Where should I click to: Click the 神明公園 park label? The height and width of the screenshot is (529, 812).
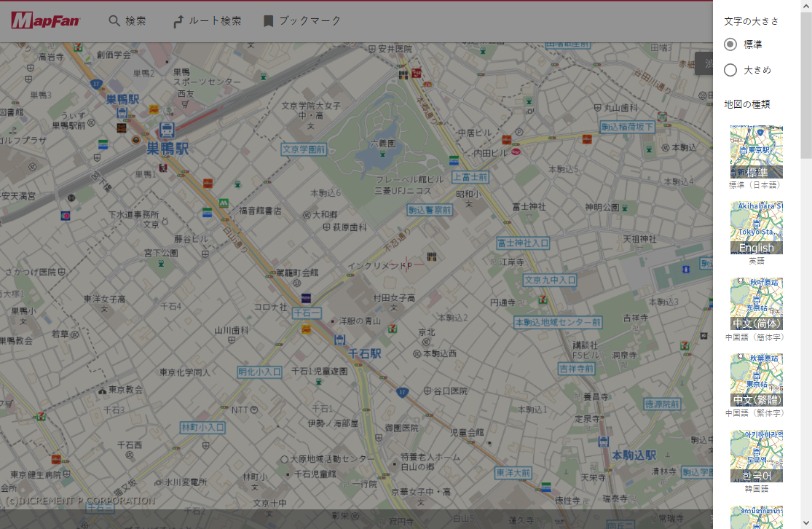tap(602, 207)
